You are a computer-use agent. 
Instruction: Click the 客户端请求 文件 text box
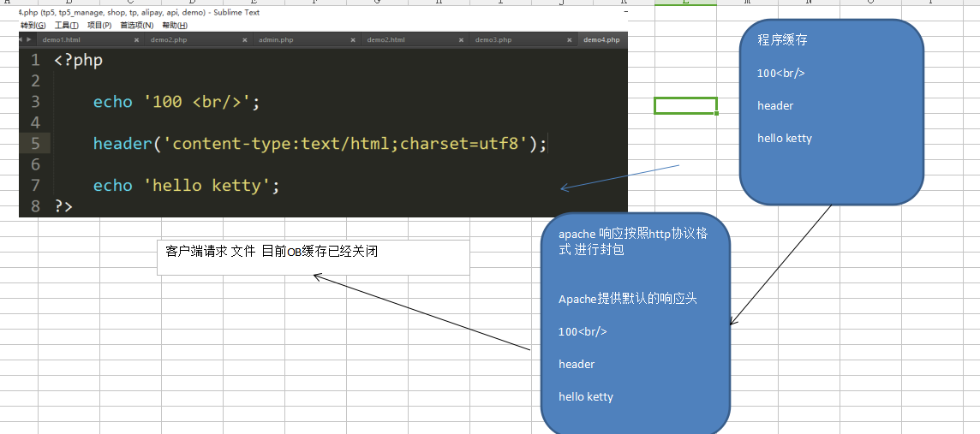[x=313, y=258]
